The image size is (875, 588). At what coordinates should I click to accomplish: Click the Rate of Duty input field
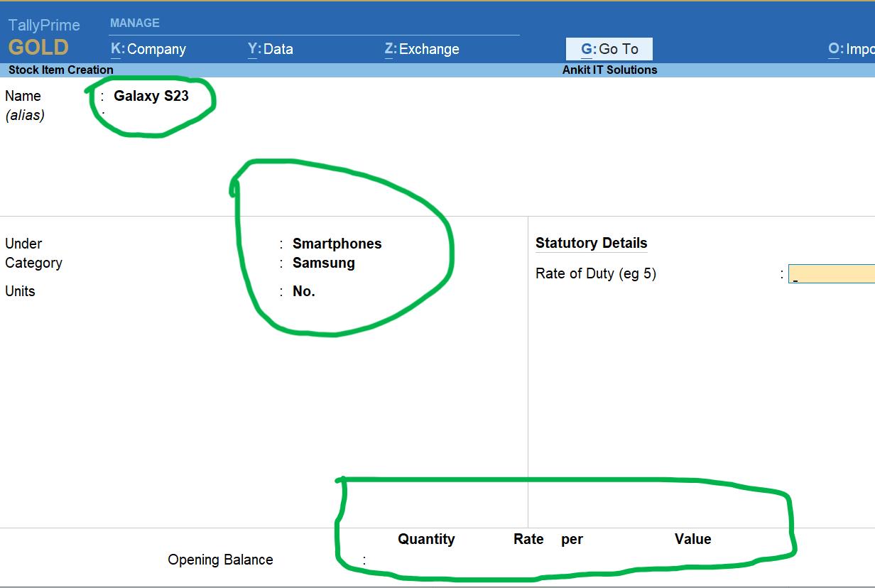coord(832,274)
